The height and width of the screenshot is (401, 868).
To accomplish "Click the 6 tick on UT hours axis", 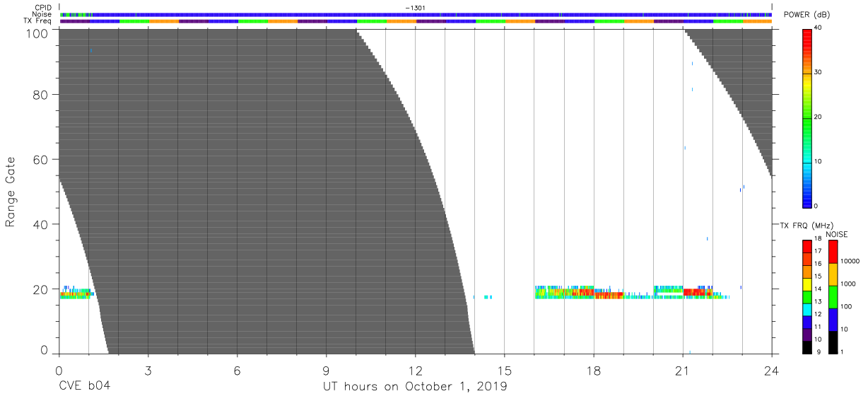I will (x=237, y=370).
